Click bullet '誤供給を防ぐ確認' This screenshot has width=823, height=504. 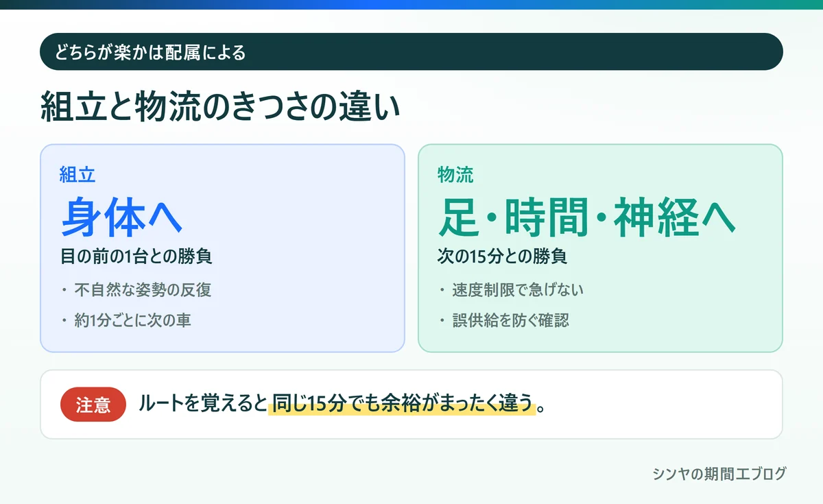pos(510,320)
